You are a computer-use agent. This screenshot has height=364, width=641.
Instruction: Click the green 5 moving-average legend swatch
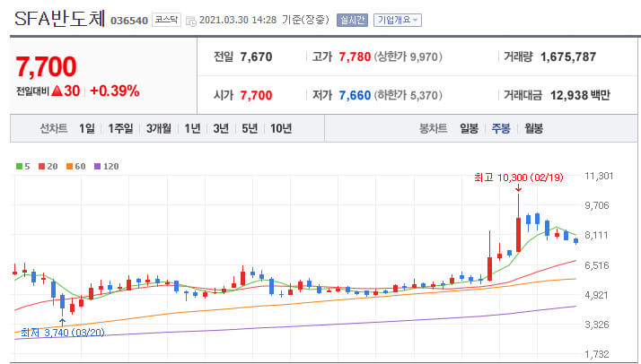point(19,167)
